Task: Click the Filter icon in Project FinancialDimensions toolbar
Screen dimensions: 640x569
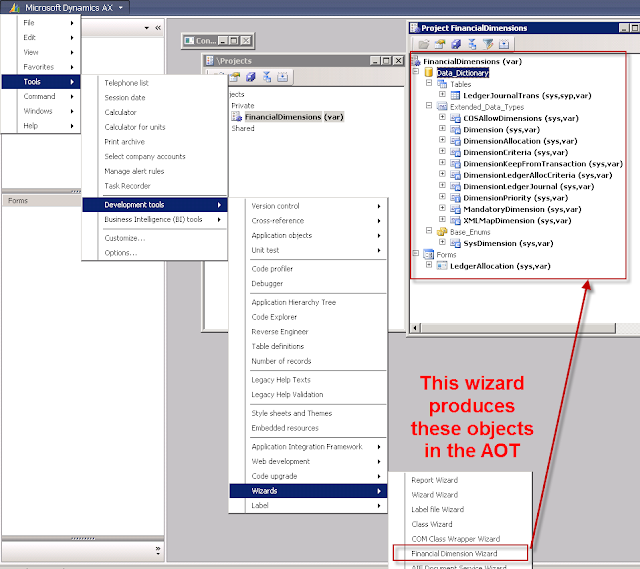Action: [488, 44]
